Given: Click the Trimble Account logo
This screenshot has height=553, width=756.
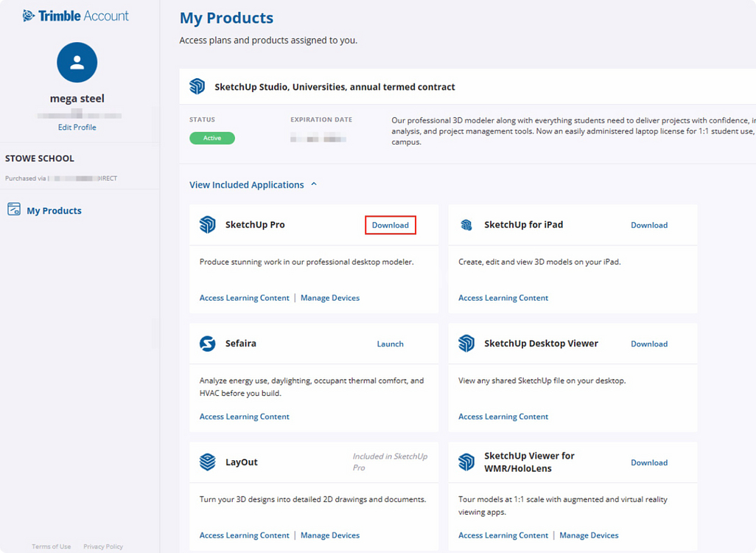Looking at the screenshot, I should click(x=75, y=15).
